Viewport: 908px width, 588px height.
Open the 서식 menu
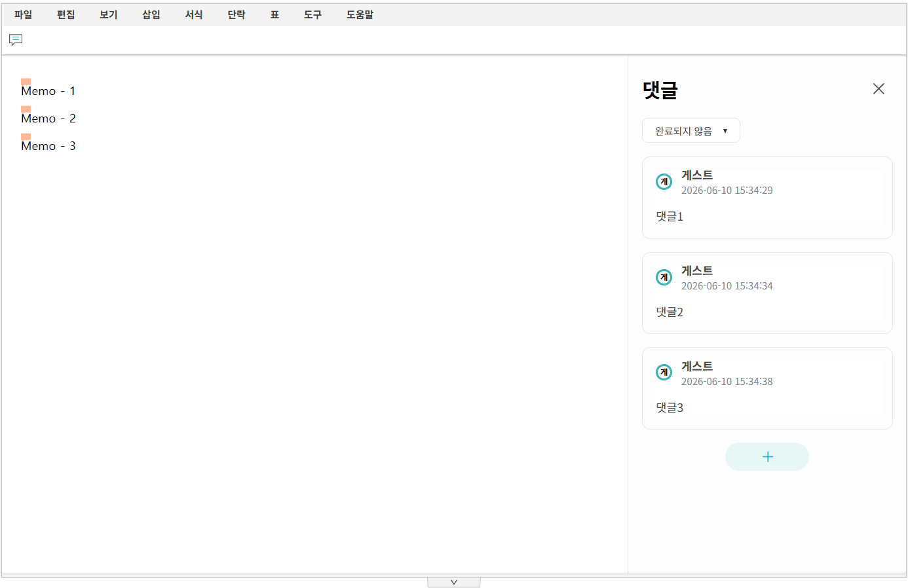(x=194, y=14)
